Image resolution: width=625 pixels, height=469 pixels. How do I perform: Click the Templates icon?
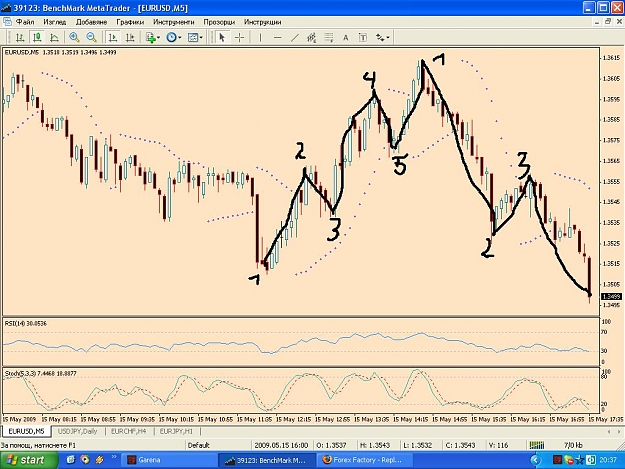[193, 37]
